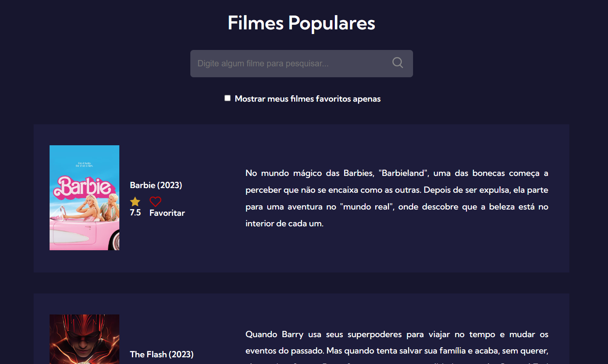Click the title The Flash (2023)
Screen dimensions: 608x364
point(162,354)
